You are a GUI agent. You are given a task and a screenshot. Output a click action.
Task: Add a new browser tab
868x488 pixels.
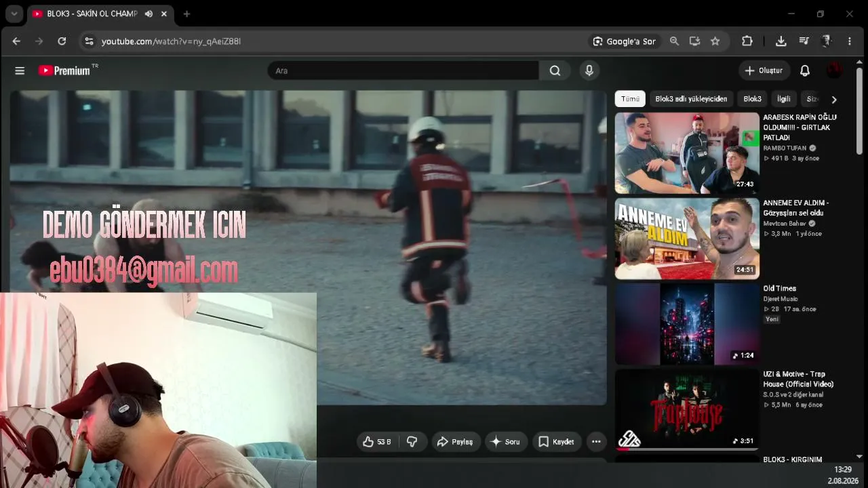pyautogui.click(x=186, y=14)
